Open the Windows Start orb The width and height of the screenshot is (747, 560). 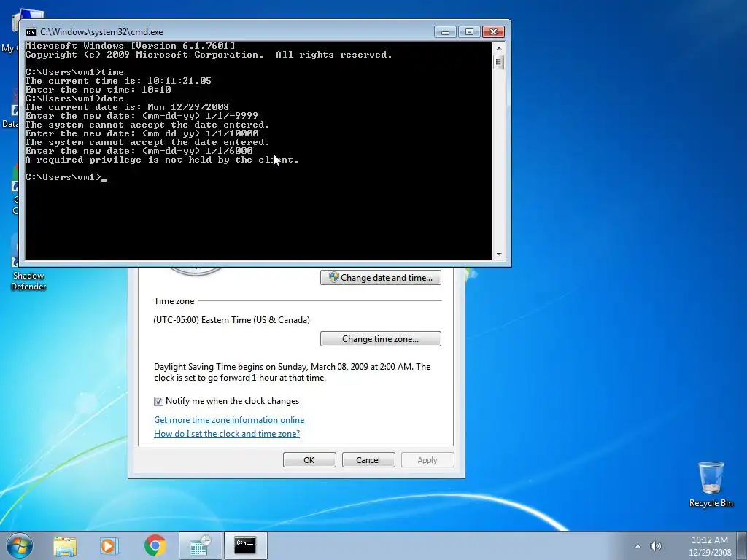pos(20,545)
